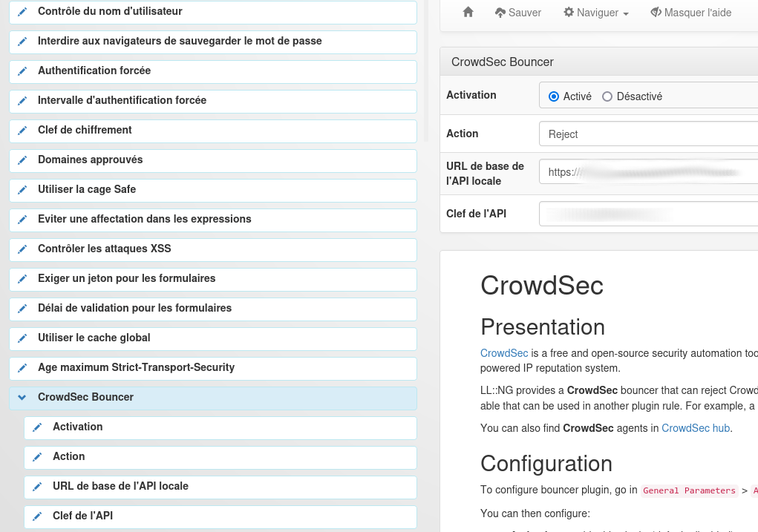Click pencil icon beside Exiger un jeton
Viewport: 758px width, 532px height.
coord(22,279)
